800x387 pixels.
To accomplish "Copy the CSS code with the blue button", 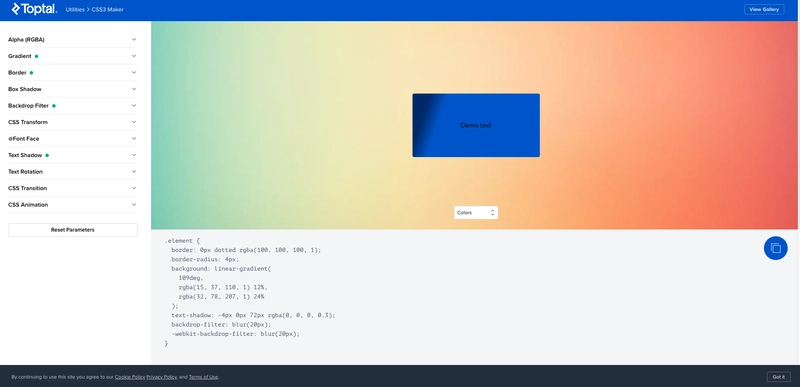I will [776, 248].
